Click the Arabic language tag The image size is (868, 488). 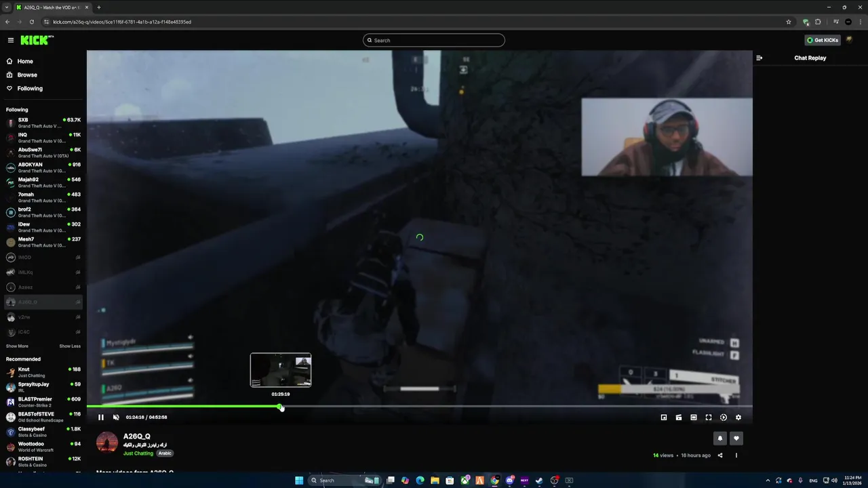pyautogui.click(x=165, y=453)
